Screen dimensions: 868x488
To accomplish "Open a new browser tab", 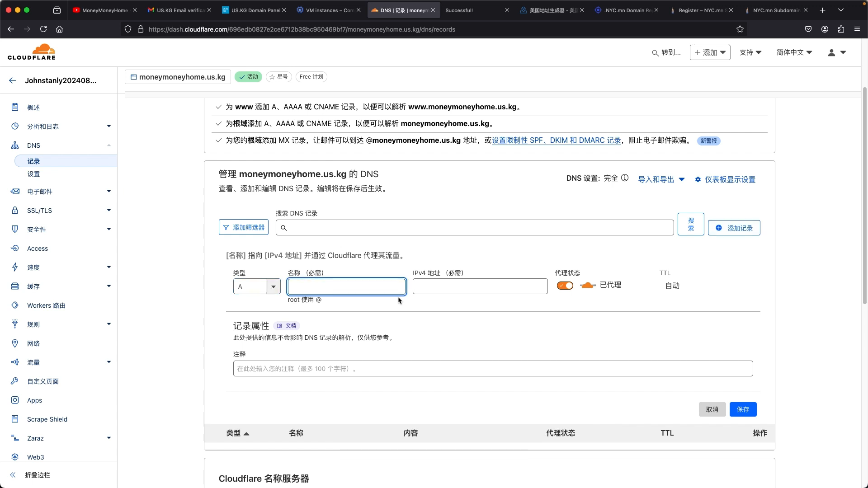I will [822, 10].
